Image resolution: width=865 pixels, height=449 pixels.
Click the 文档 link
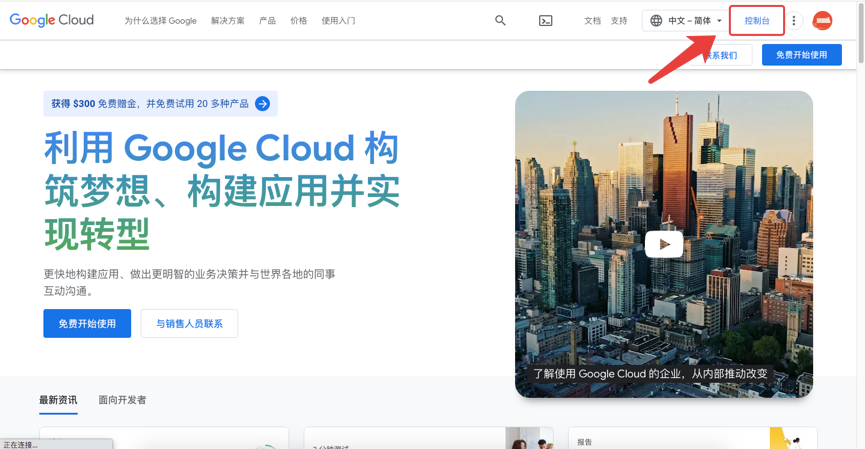(x=592, y=20)
